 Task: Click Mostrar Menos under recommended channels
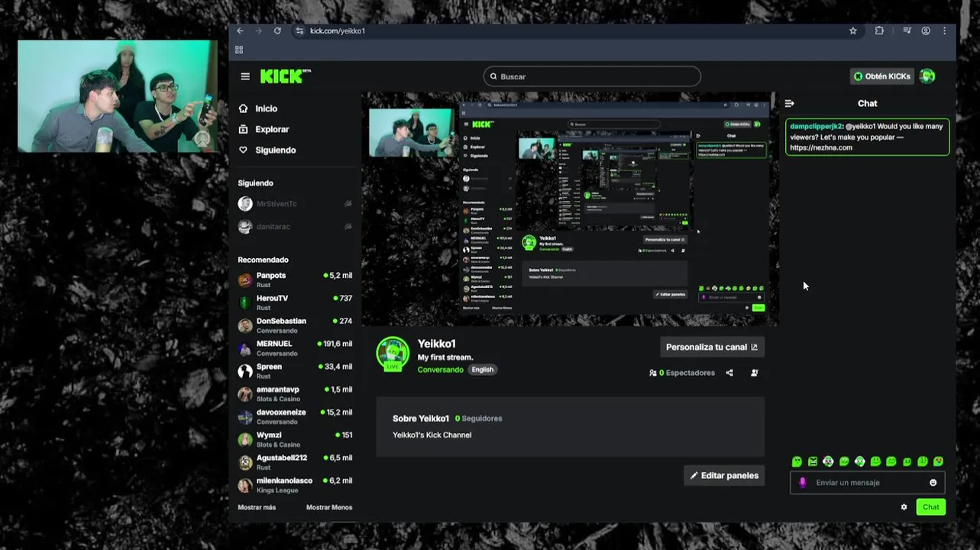pos(329,507)
